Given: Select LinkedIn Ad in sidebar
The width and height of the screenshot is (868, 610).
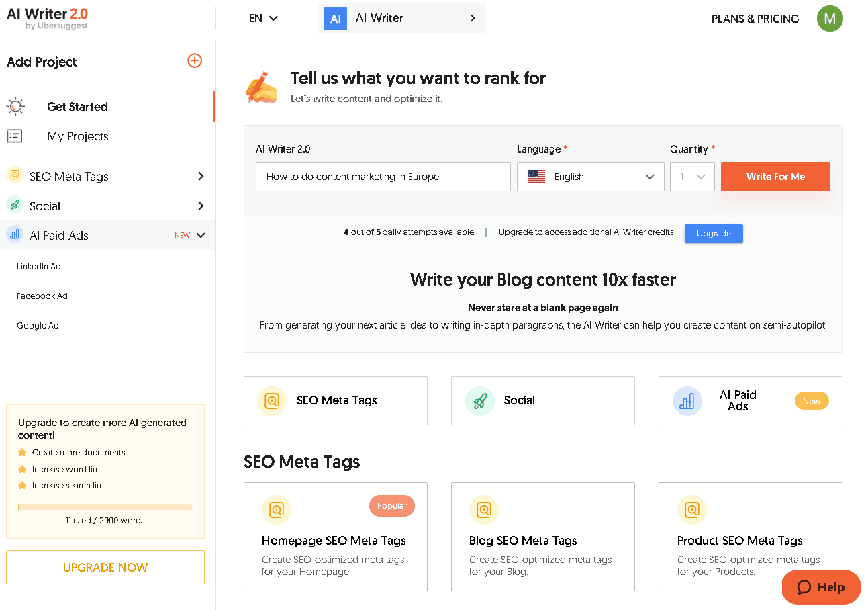Looking at the screenshot, I should pos(39,266).
